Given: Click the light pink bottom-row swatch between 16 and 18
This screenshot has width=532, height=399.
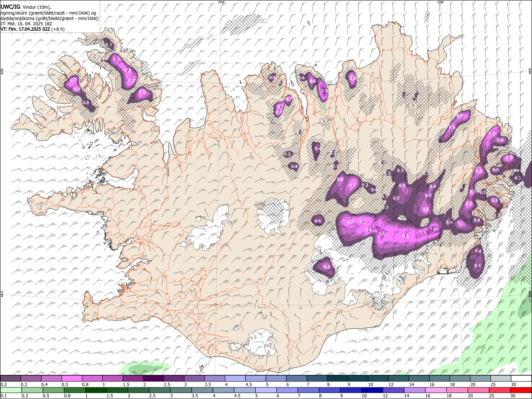Looking at the screenshot, I should click(x=436, y=390).
